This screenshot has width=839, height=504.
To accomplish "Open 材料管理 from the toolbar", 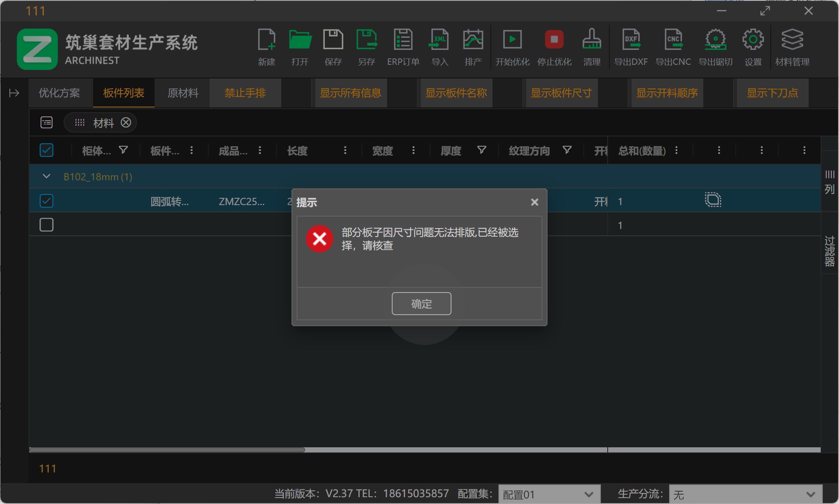I will click(x=792, y=47).
